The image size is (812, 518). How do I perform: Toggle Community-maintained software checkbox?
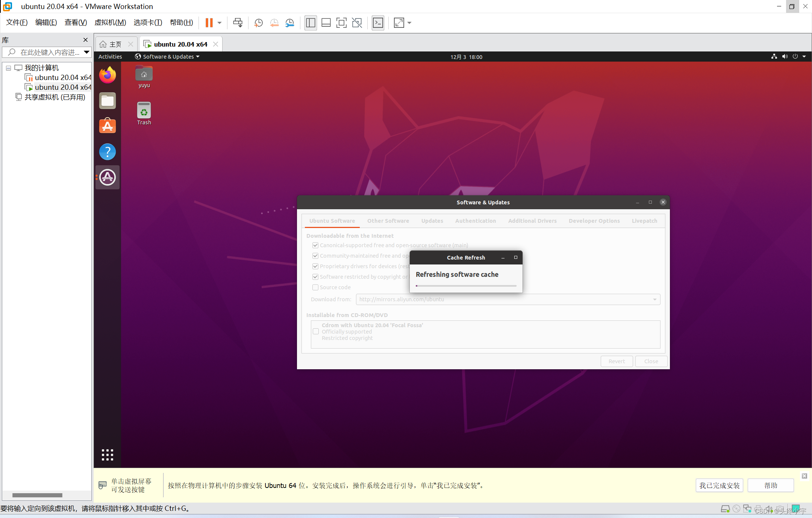pyautogui.click(x=315, y=256)
